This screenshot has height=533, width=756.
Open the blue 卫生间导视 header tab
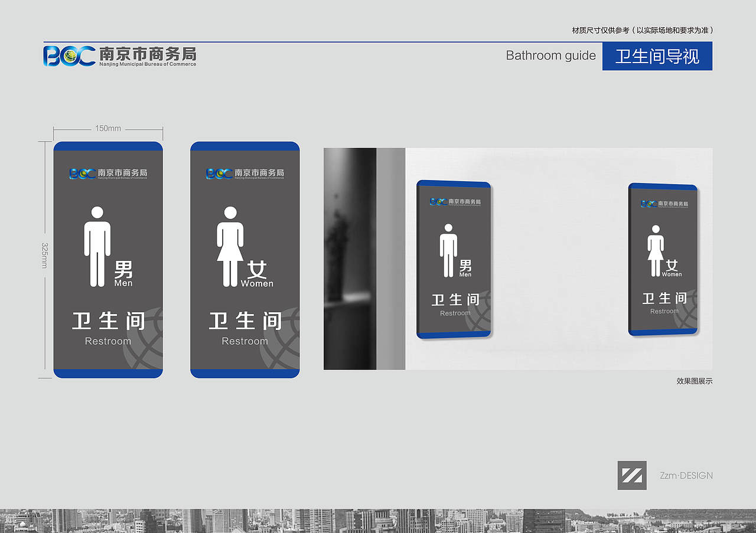pyautogui.click(x=657, y=56)
